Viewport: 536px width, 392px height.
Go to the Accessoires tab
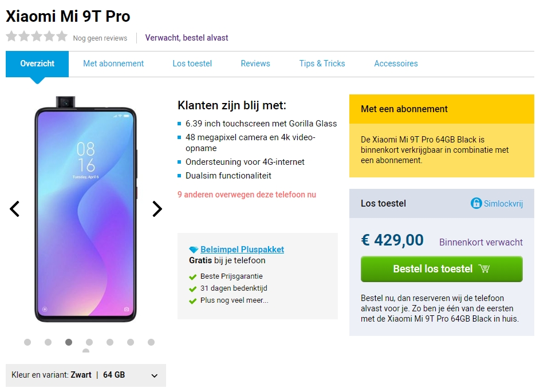click(396, 64)
